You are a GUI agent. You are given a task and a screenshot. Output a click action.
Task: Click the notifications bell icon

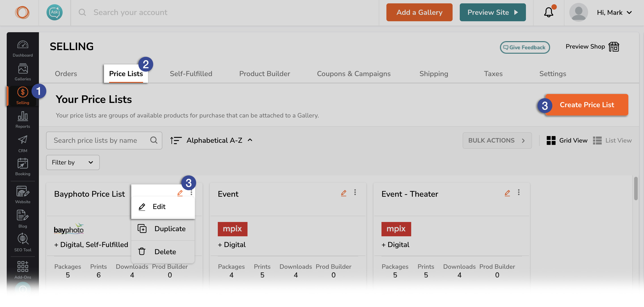(x=549, y=12)
